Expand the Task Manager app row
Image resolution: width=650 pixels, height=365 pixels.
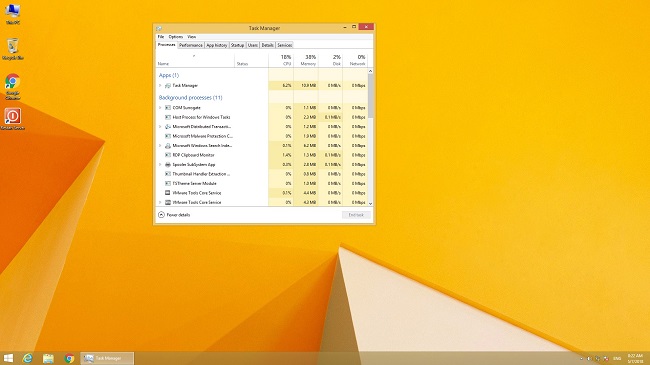tap(160, 85)
